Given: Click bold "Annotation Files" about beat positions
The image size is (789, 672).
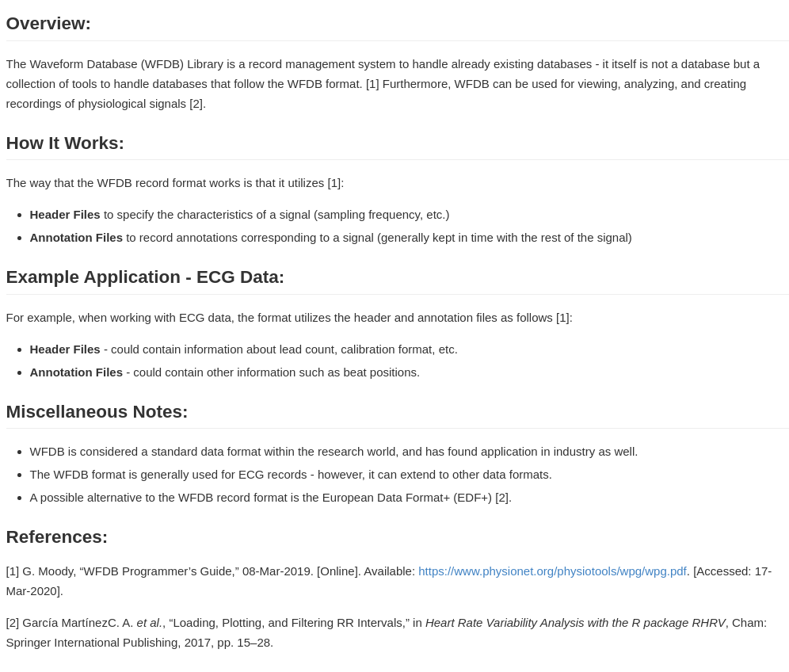Looking at the screenshot, I should point(76,372).
